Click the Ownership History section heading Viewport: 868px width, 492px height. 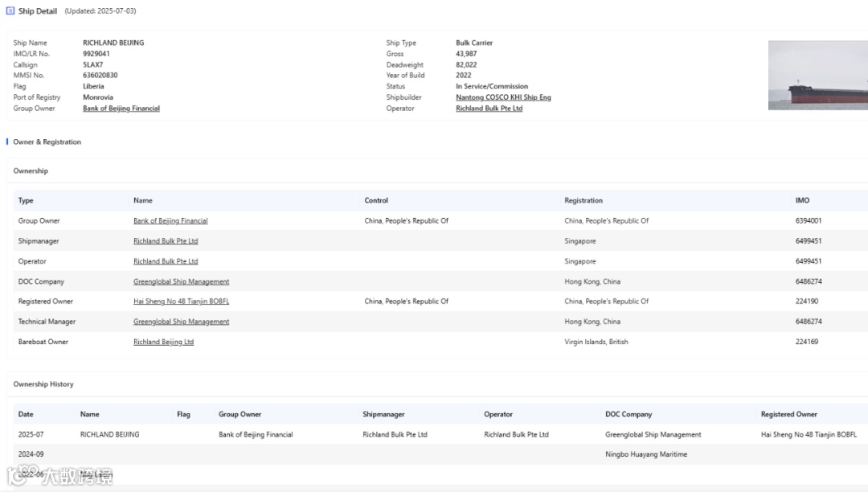tap(43, 384)
